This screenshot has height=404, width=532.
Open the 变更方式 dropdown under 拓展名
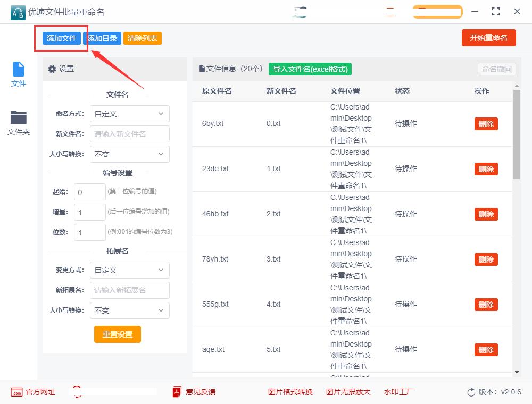pos(129,270)
